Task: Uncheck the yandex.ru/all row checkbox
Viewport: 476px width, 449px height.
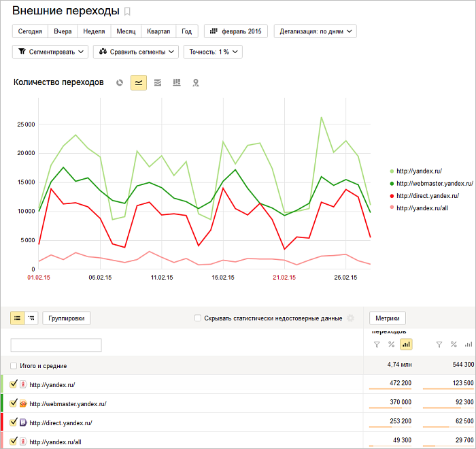Action: click(14, 441)
